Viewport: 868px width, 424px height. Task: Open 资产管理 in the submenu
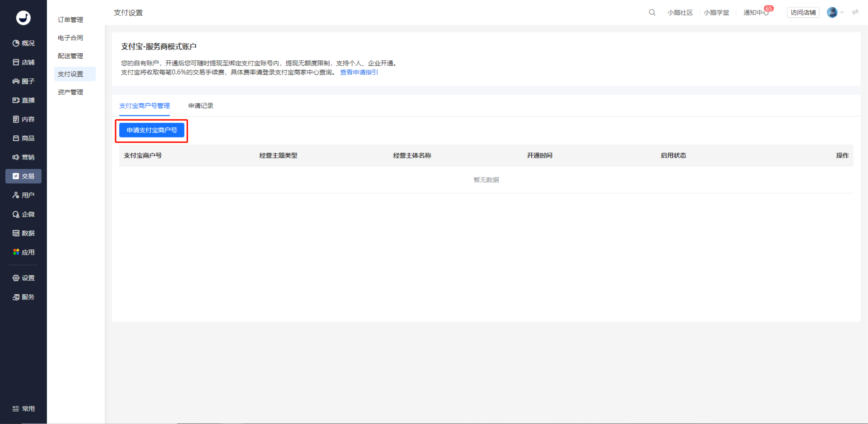71,92
